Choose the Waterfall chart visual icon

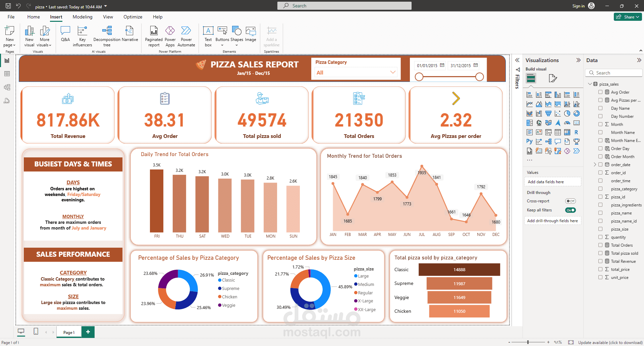click(x=539, y=113)
